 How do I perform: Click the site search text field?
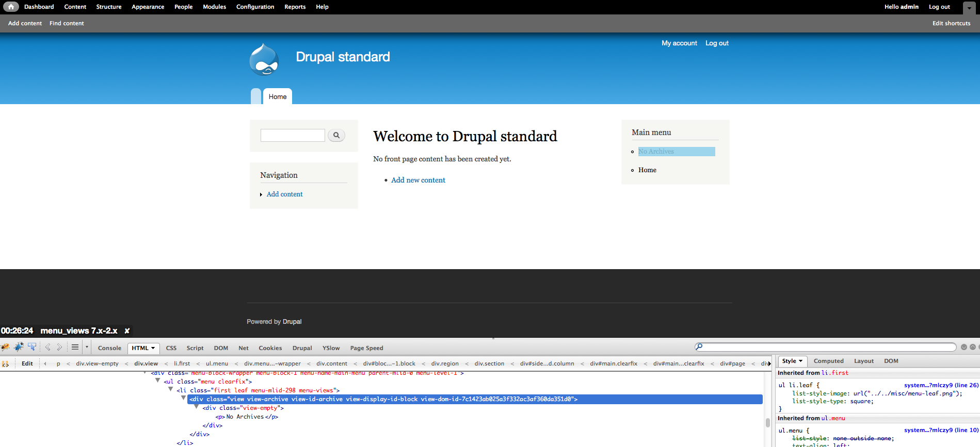293,135
